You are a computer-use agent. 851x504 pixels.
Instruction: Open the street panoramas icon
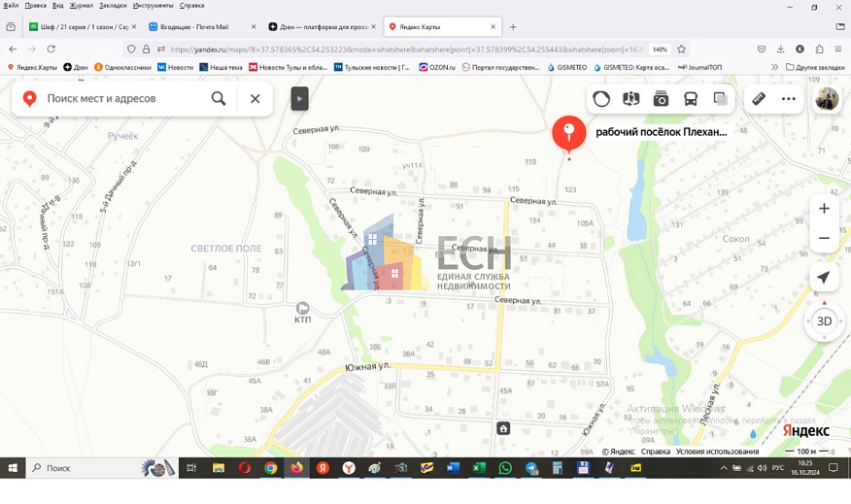pyautogui.click(x=631, y=99)
